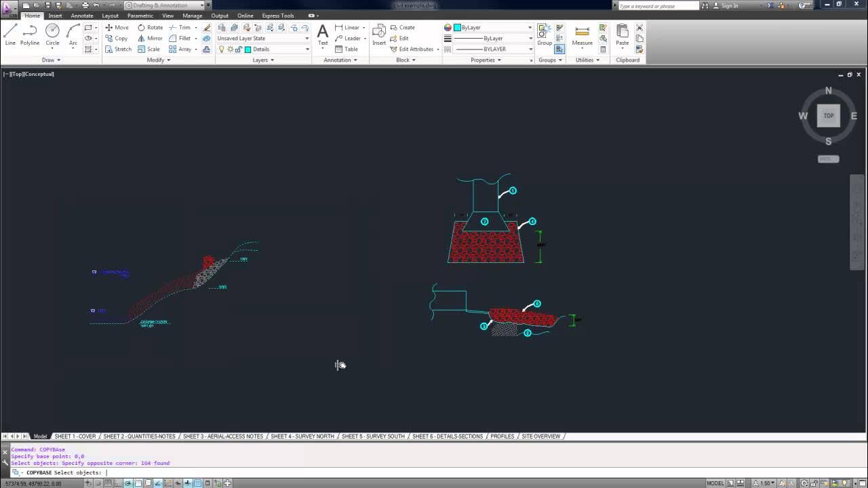Click the Sign In button
Screen dimensions: 868x488
[730, 5]
